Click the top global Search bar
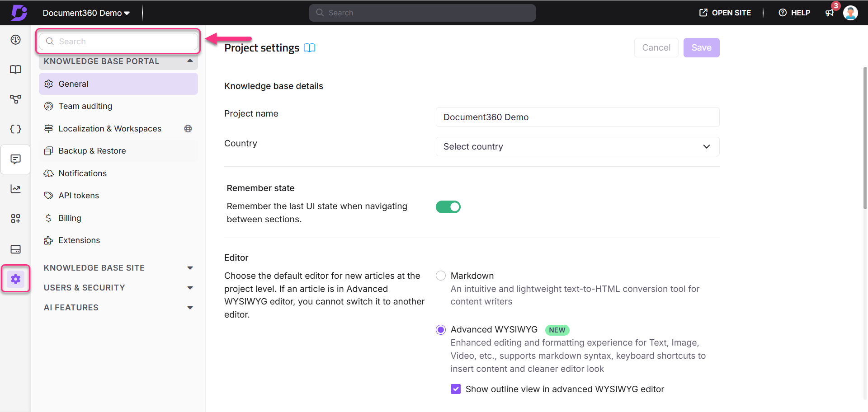The width and height of the screenshot is (868, 412). click(422, 13)
